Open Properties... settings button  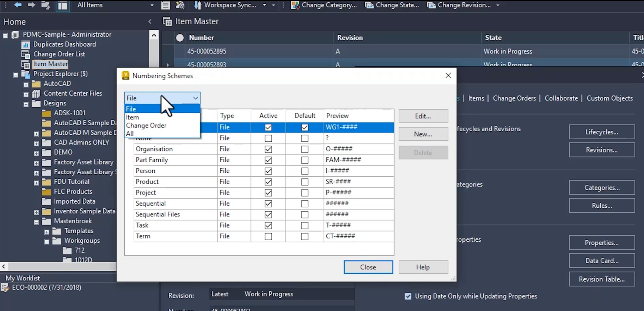[x=602, y=243]
